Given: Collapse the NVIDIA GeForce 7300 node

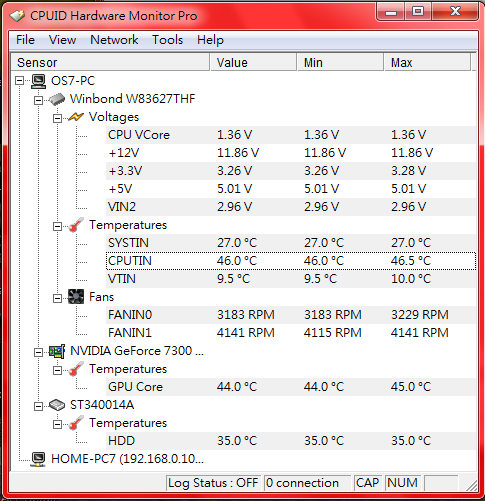Looking at the screenshot, I should tap(39, 352).
